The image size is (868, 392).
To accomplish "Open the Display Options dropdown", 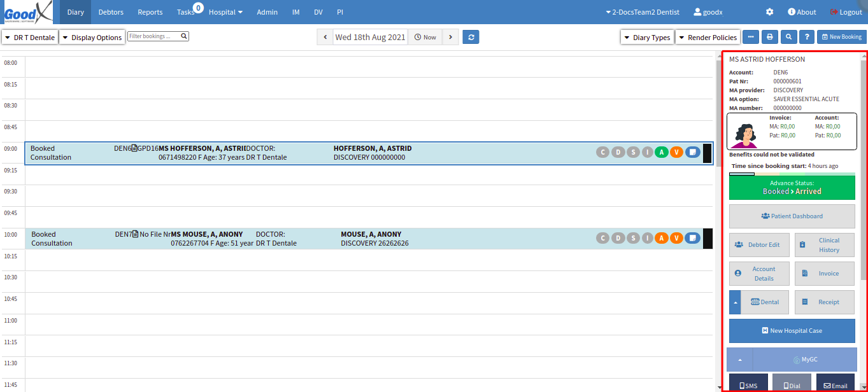I will point(92,38).
